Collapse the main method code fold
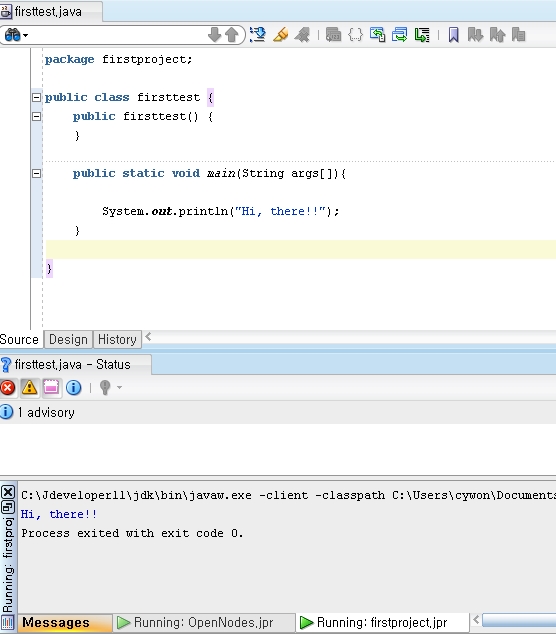The width and height of the screenshot is (556, 634). pyautogui.click(x=36, y=173)
